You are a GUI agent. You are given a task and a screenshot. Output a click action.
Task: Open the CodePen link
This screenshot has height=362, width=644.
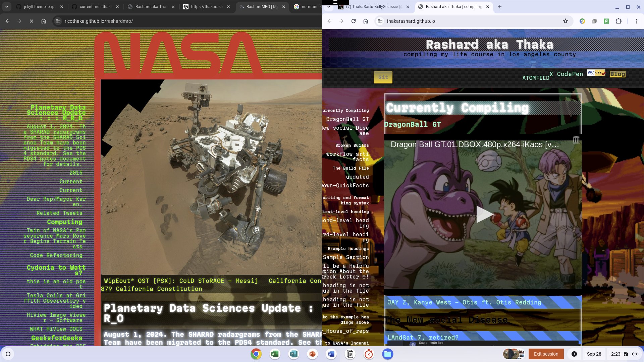click(570, 74)
